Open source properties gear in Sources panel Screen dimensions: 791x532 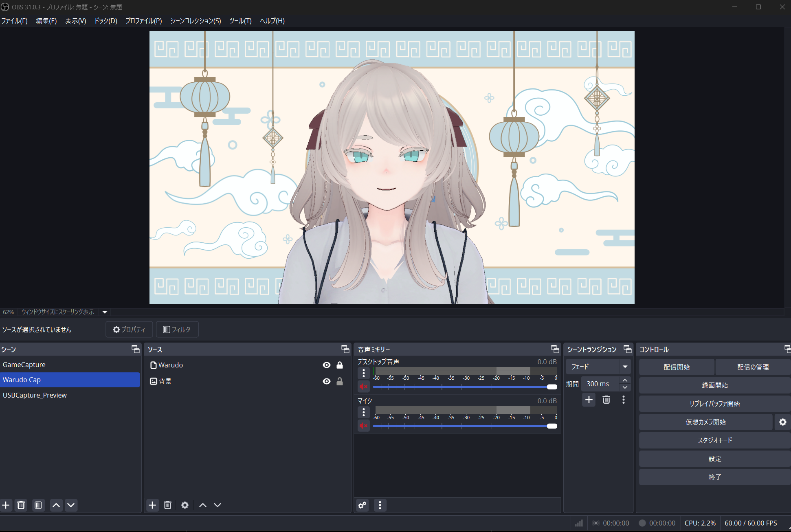[185, 505]
